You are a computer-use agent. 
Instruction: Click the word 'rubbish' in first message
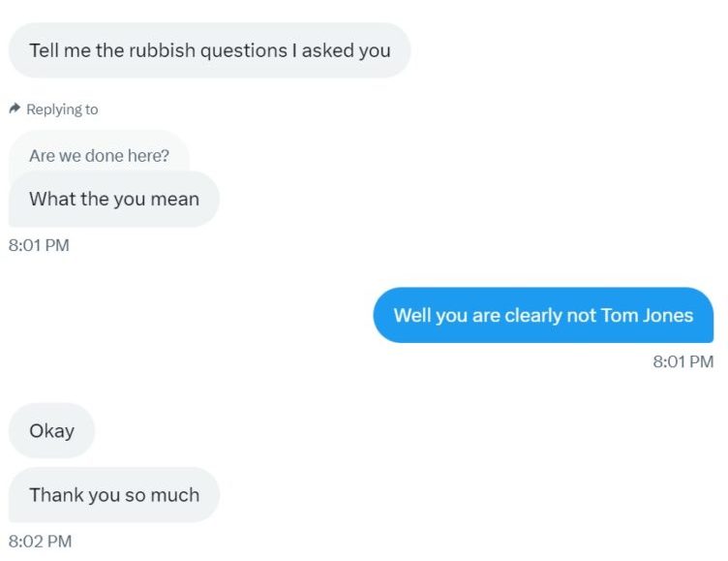pos(162,50)
